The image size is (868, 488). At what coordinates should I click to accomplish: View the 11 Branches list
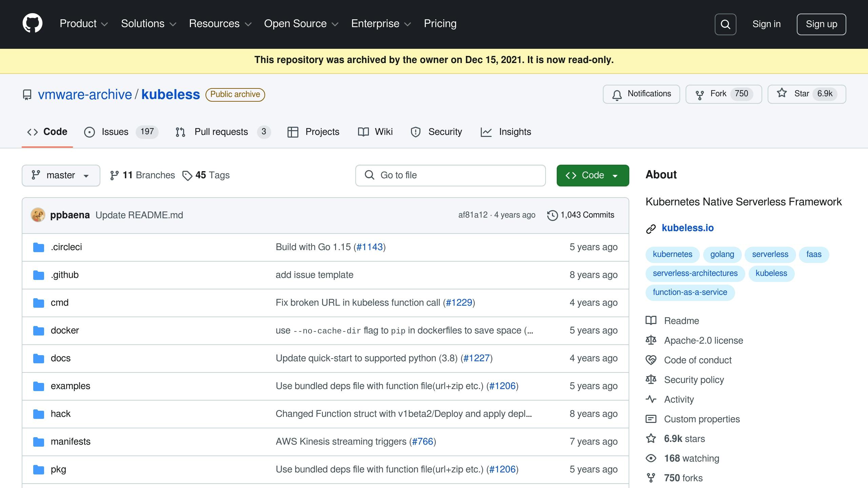point(142,175)
